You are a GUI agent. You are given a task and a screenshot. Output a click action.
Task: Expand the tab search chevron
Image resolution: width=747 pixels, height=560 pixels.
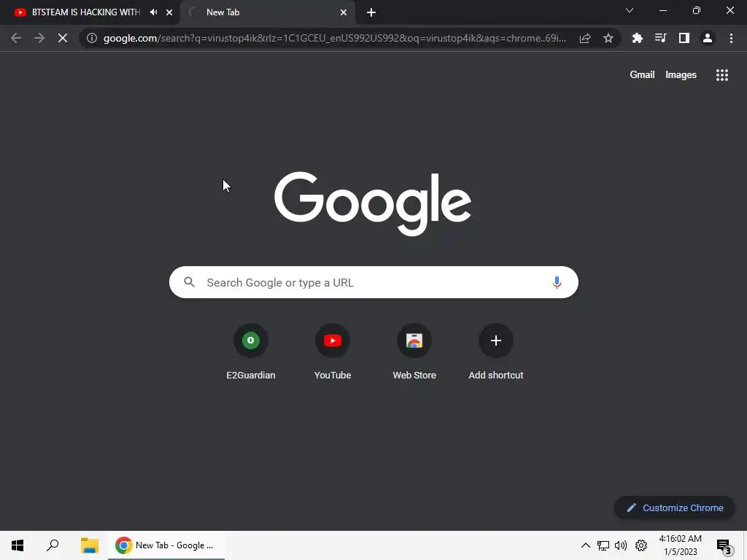(630, 10)
